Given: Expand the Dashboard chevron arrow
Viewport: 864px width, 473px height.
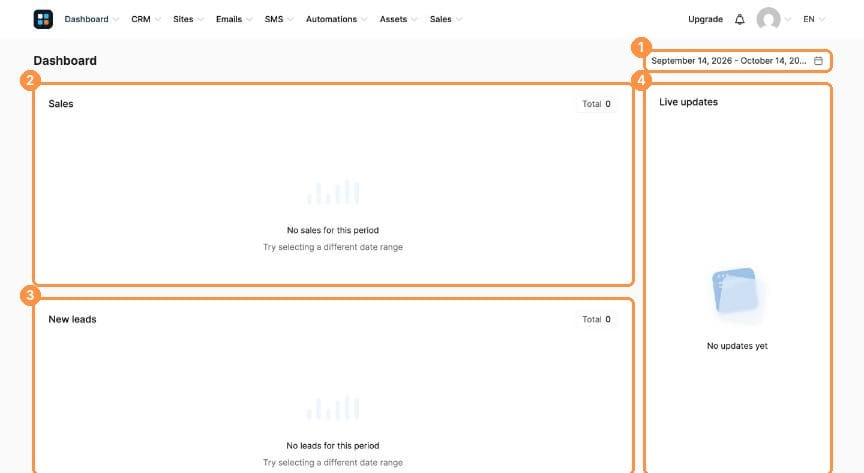Looking at the screenshot, I should pos(116,20).
